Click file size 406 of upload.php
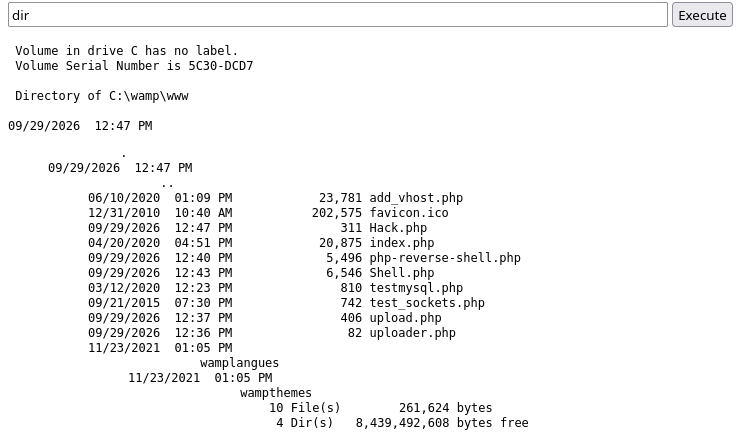The width and height of the screenshot is (752, 443). (351, 318)
